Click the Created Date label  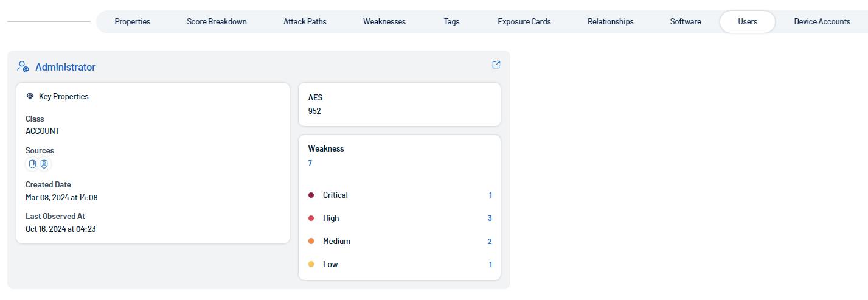point(48,184)
